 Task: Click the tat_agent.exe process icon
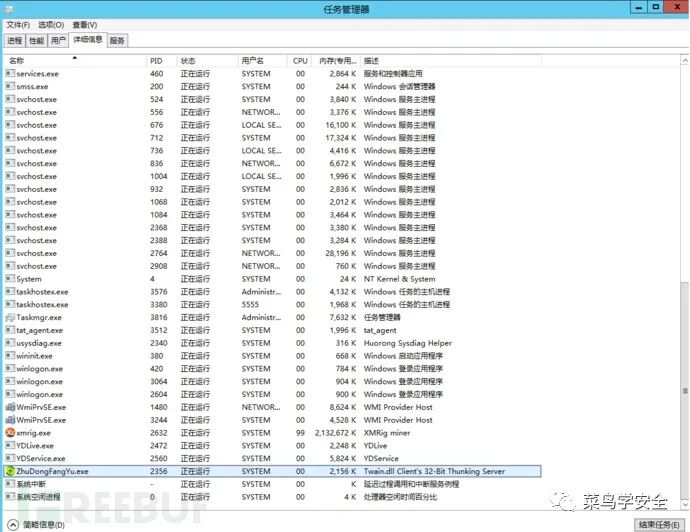click(10, 330)
